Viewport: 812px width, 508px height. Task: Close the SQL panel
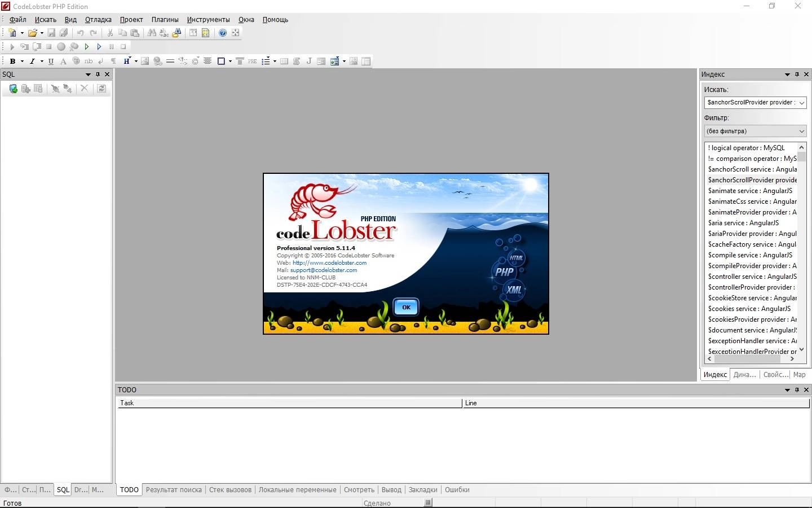pos(107,74)
